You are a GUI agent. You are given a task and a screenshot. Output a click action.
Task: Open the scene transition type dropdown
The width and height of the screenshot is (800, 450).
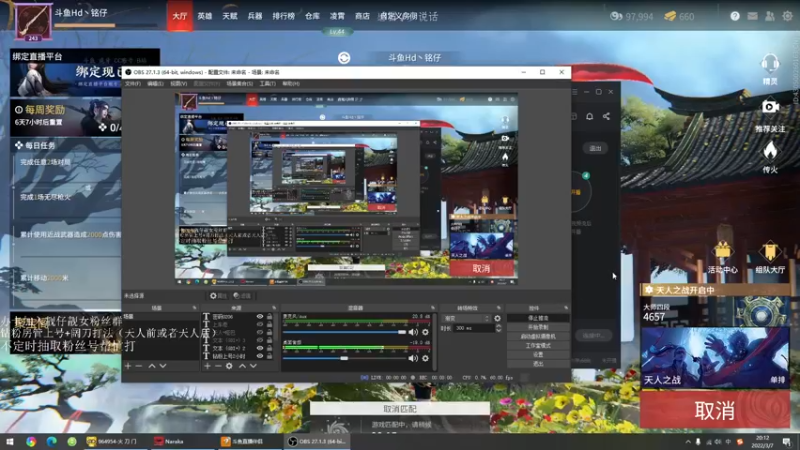[466, 318]
